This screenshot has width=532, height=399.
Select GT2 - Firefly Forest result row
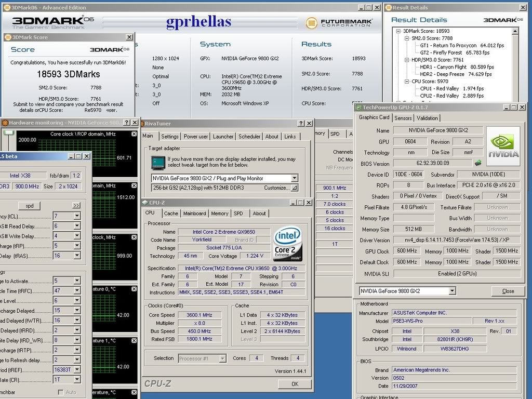(455, 53)
